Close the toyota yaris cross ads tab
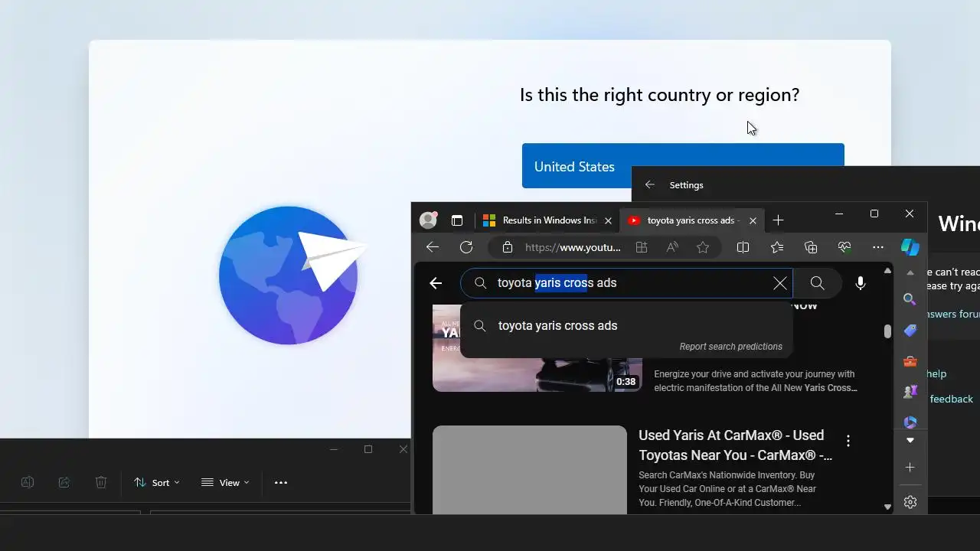The image size is (980, 551). click(x=753, y=220)
